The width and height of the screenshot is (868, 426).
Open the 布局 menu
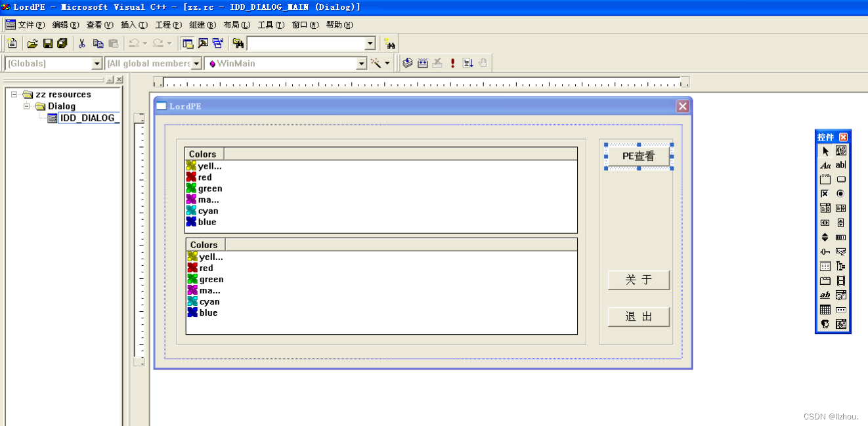[x=237, y=24]
